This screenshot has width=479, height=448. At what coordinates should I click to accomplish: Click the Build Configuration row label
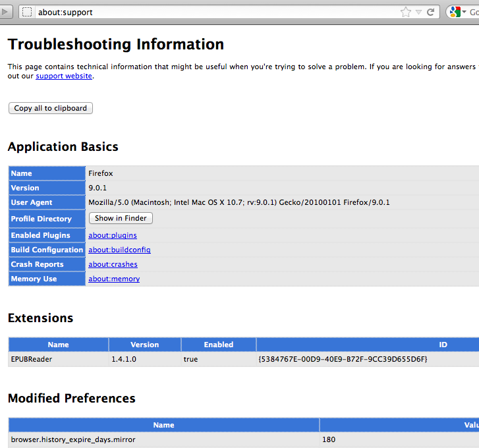[47, 250]
